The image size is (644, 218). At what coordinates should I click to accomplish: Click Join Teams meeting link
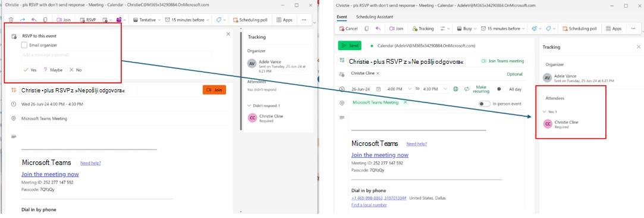point(502,61)
